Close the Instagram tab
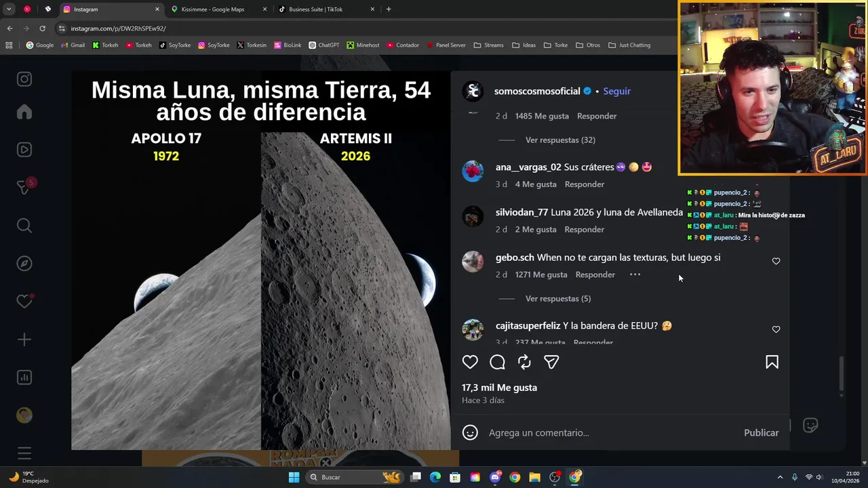The image size is (868, 488). pyautogui.click(x=157, y=9)
